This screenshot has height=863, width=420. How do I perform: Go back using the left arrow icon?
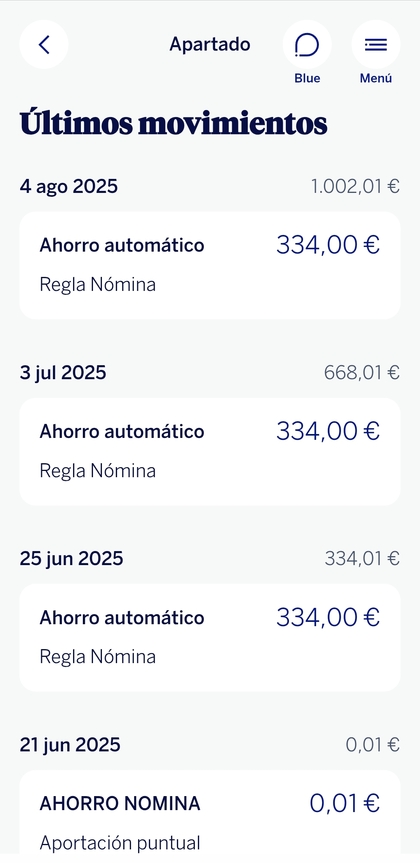point(44,45)
